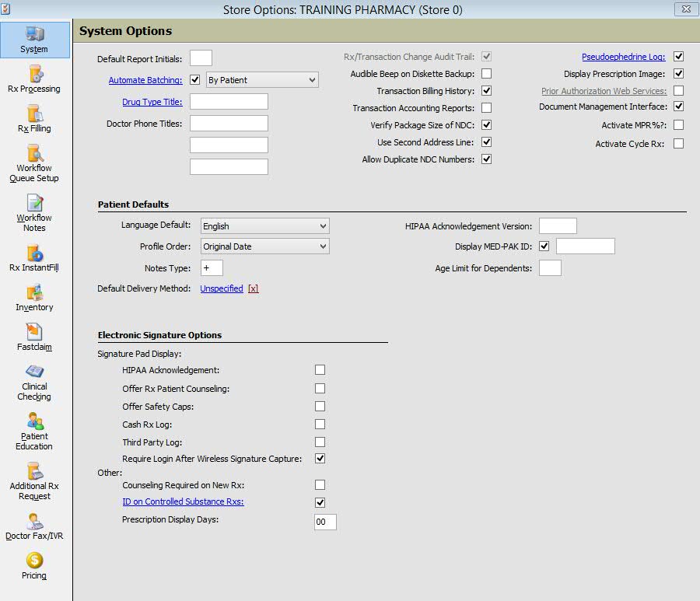Click HIPAA Acknowledgement Version field
The image size is (700, 601).
pos(558,225)
